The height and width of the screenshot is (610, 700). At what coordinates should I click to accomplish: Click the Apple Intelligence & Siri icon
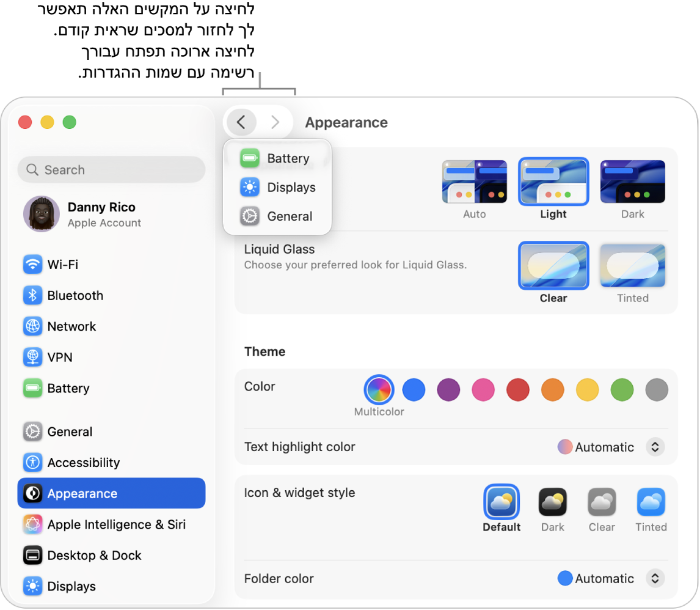pos(32,524)
